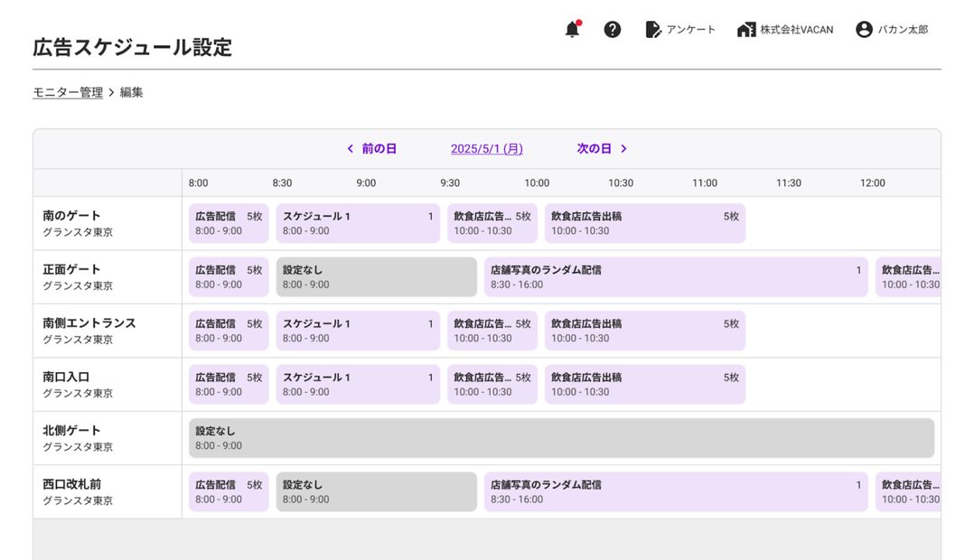Open the 株式会社VACAN organization menu
Image resolution: width=974 pixels, height=560 pixels.
tap(797, 29)
